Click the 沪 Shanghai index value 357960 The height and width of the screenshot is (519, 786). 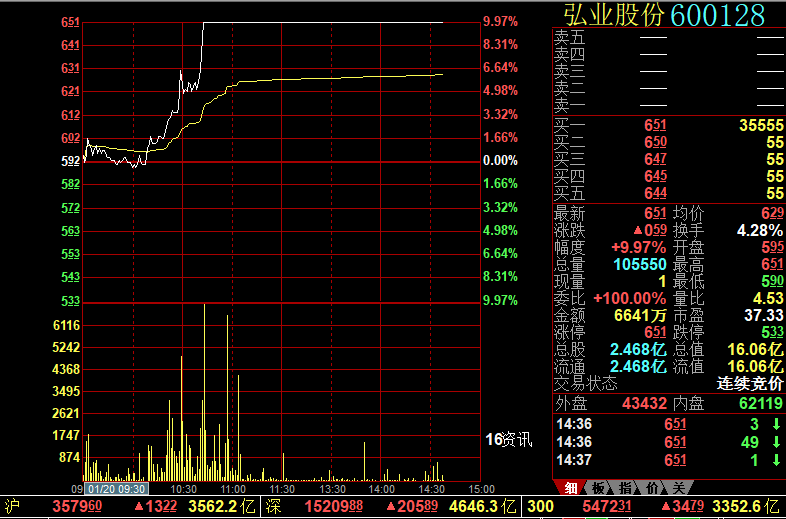pyautogui.click(x=77, y=506)
